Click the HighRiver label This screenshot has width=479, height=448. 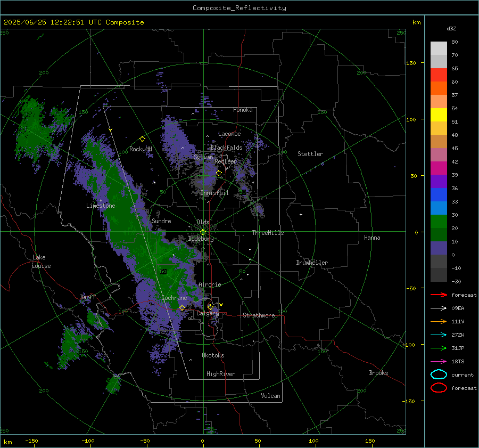click(221, 374)
